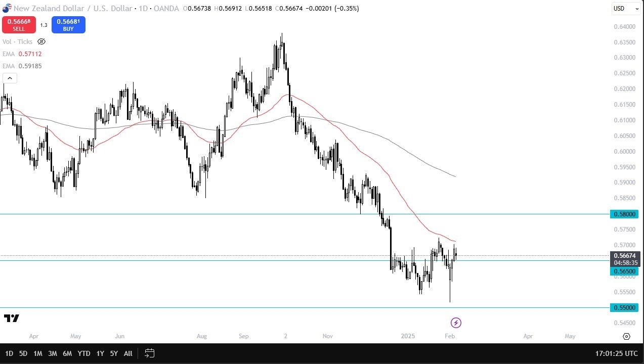The image size is (644, 364).
Task: Click the TradingView logo on the chart
Action: [x=12, y=318]
